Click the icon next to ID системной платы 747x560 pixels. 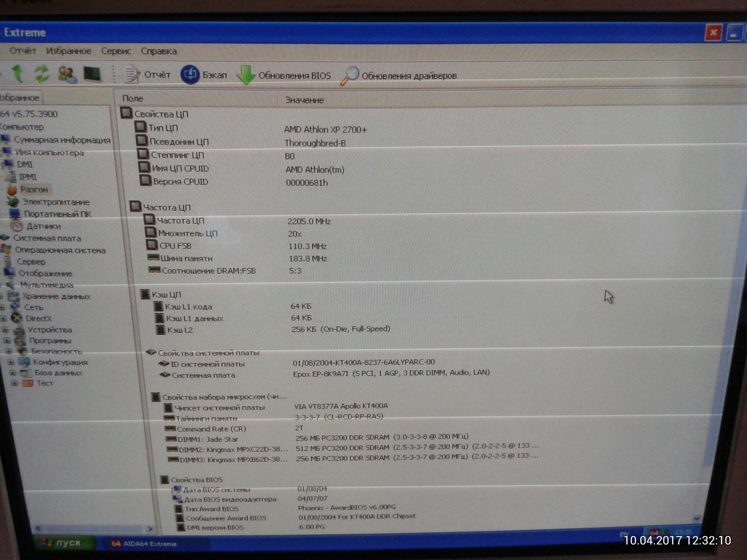tap(163, 364)
